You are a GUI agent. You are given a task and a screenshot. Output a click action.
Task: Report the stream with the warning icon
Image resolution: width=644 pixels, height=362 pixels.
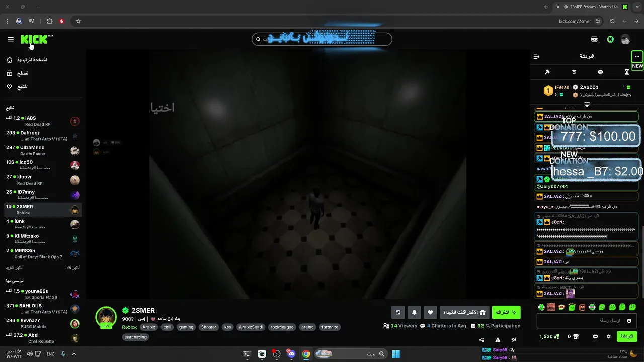pyautogui.click(x=498, y=340)
